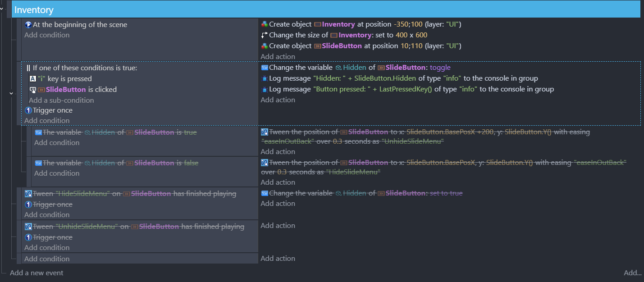Click the "toggle" value in Change the variable Hidden
The width and height of the screenshot is (644, 282).
tap(440, 68)
